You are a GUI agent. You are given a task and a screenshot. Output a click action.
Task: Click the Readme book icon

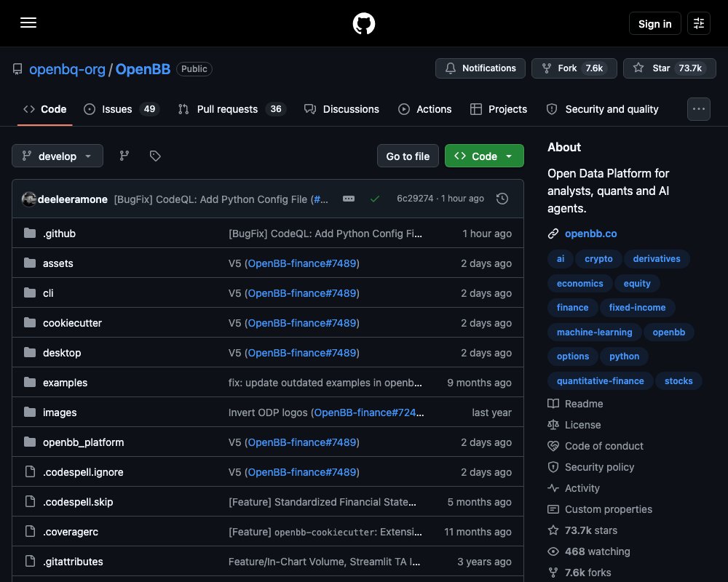[553, 403]
